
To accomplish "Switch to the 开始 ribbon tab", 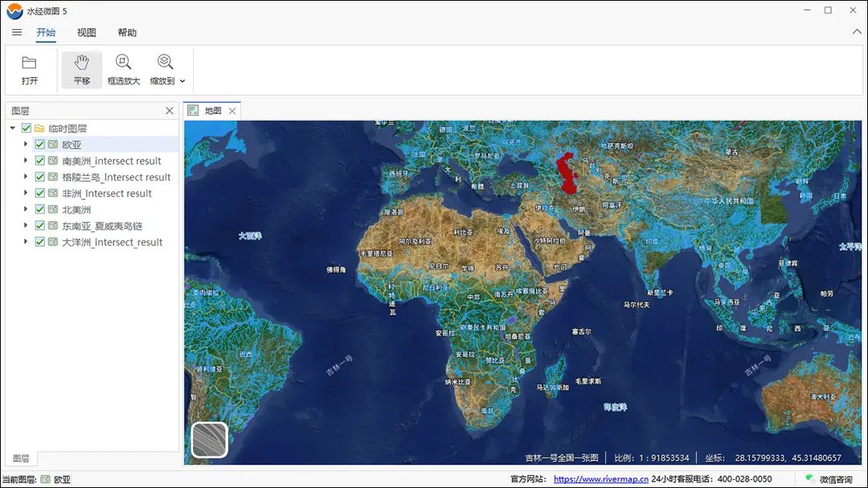I will [46, 32].
